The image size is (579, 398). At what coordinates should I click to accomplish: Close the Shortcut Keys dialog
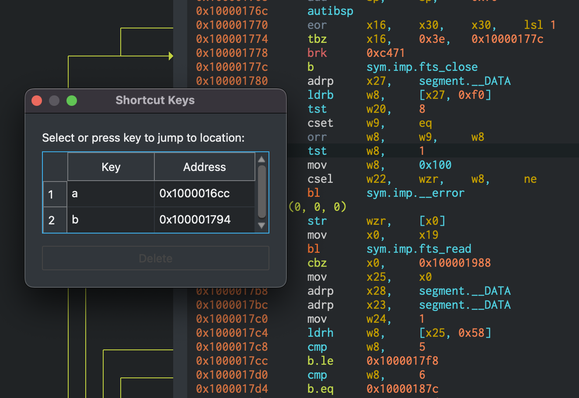[37, 100]
